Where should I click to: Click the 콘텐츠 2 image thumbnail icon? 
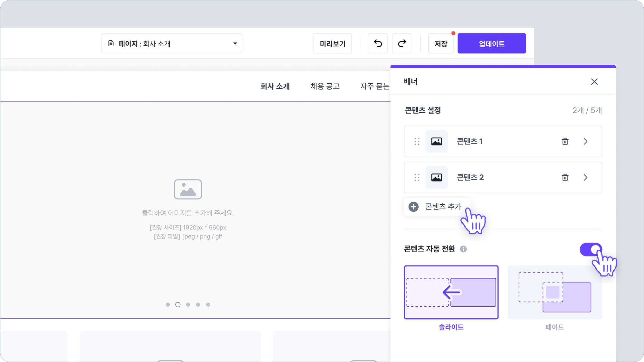pos(436,178)
